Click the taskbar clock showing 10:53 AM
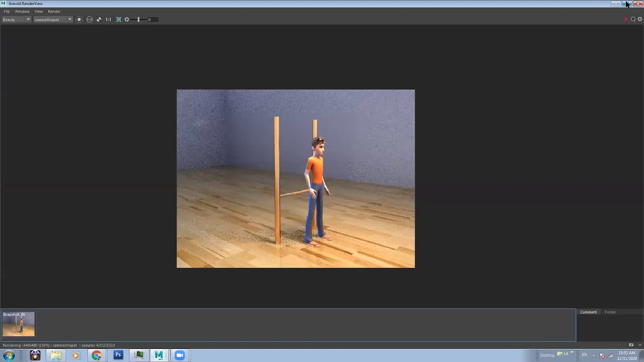This screenshot has width=644, height=362. click(627, 355)
